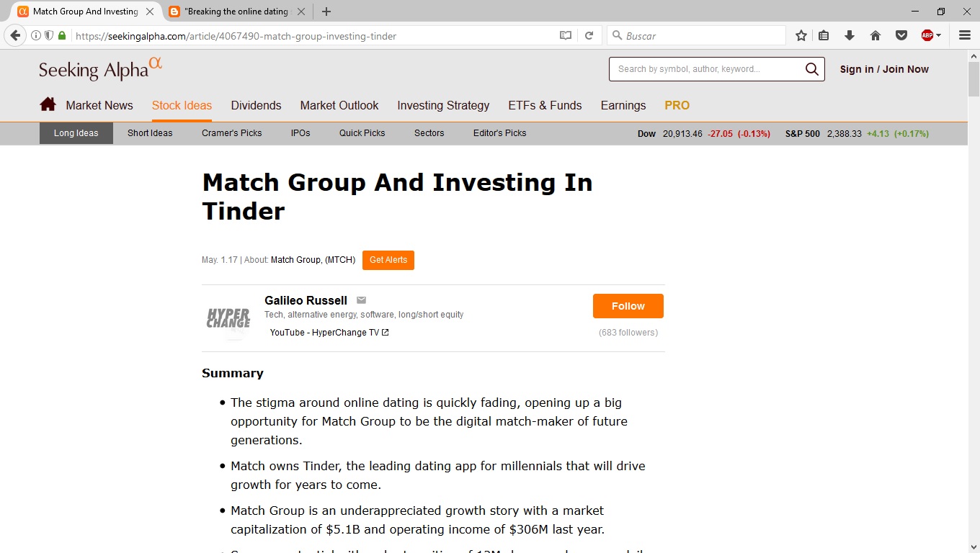Viewport: 980px width, 553px height.
Task: Open the Dividends menu item
Action: pyautogui.click(x=256, y=105)
